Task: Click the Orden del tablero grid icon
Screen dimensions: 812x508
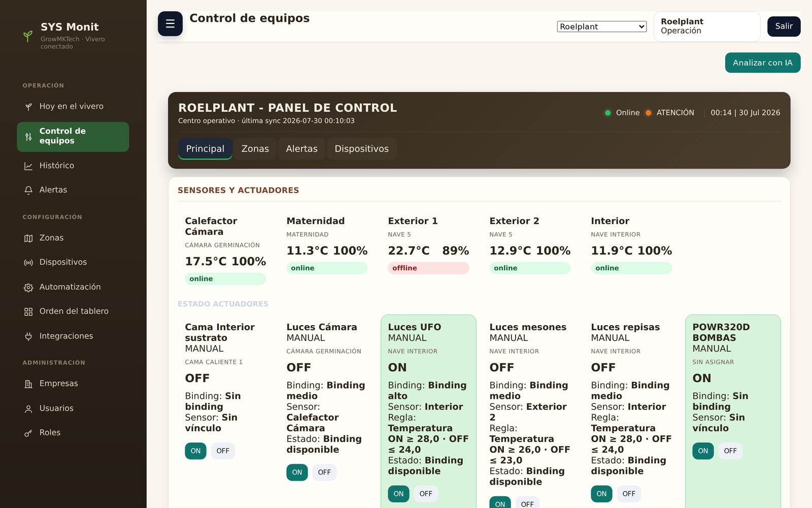Action: 28,312
